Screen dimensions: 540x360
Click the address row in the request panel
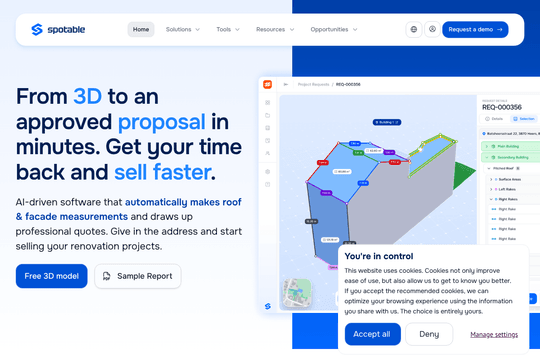coord(510,134)
